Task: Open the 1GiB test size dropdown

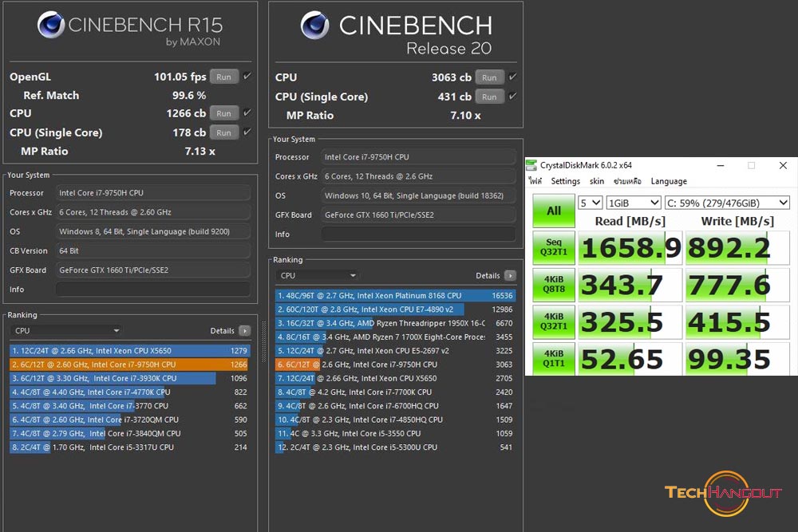Action: [634, 203]
